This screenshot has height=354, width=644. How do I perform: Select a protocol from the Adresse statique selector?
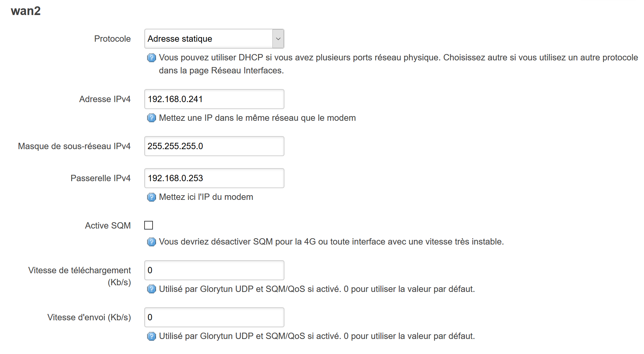point(214,39)
